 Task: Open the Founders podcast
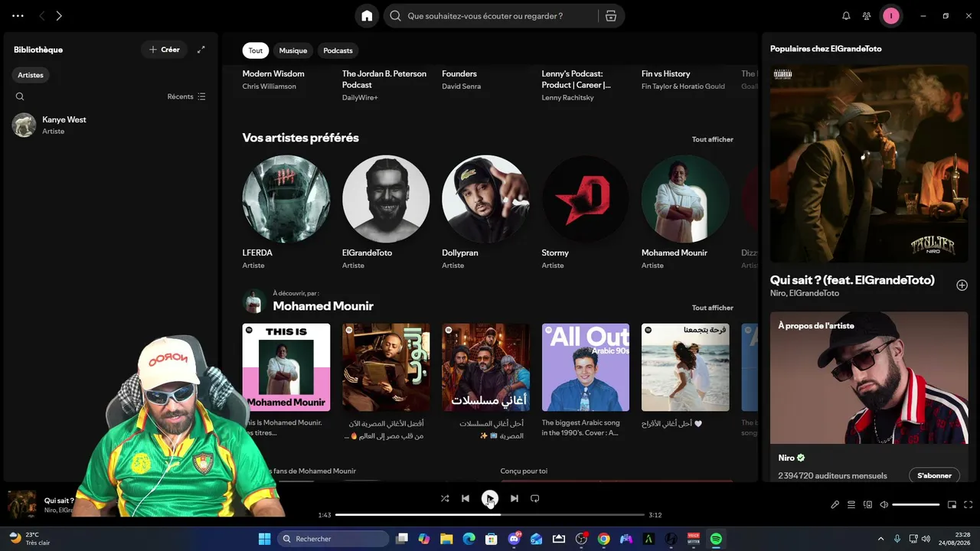459,73
